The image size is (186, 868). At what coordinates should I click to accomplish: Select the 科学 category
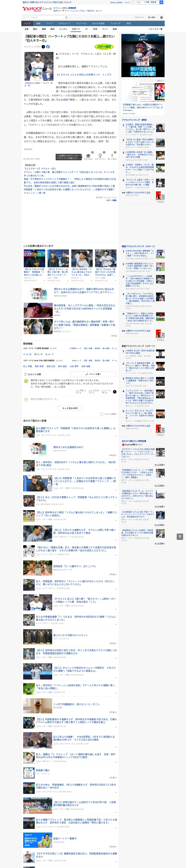click(x=95, y=29)
